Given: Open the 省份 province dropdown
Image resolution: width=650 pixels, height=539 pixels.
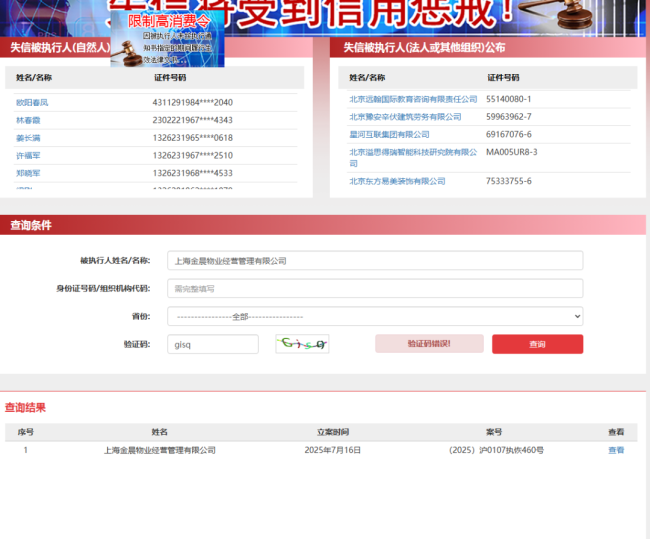Looking at the screenshot, I should click(374, 316).
